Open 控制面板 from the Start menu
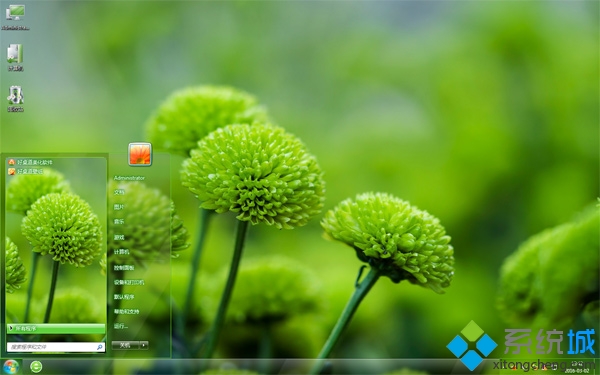 124,268
